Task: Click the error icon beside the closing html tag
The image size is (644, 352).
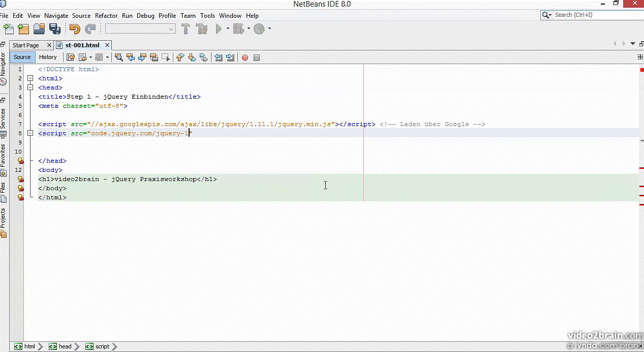Action: point(21,197)
